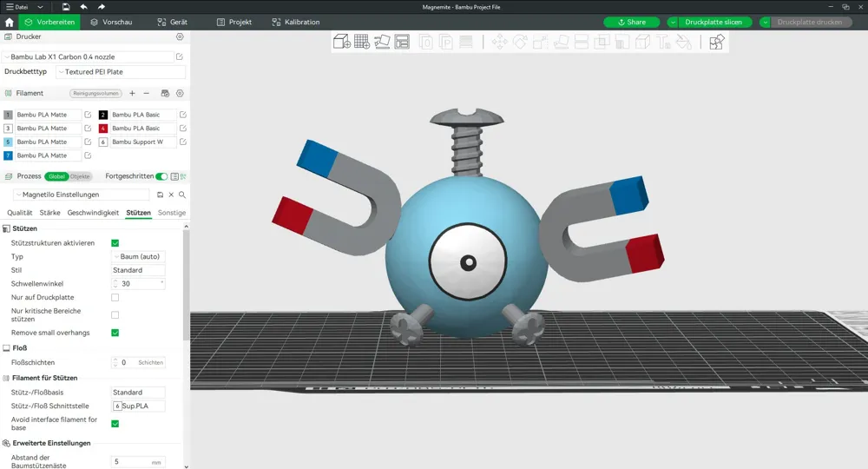Edit filament 2 Bambu PLA Basic preset
868x469 pixels.
pyautogui.click(x=182, y=115)
